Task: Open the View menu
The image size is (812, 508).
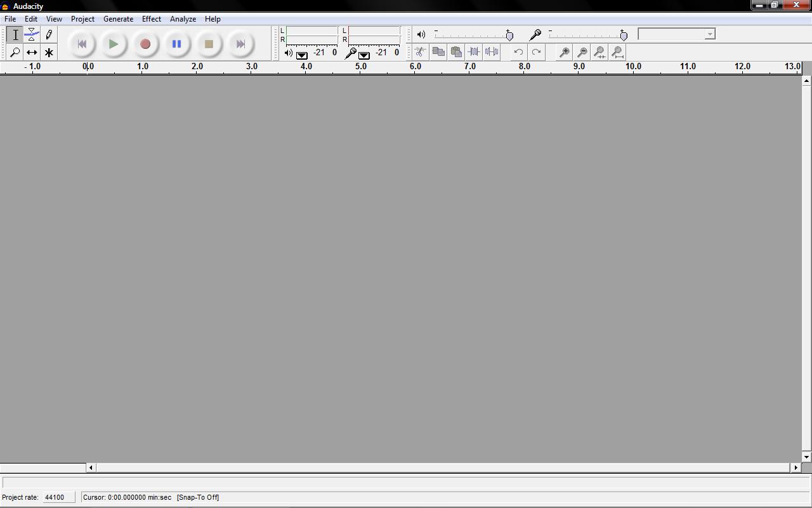Action: coord(54,19)
